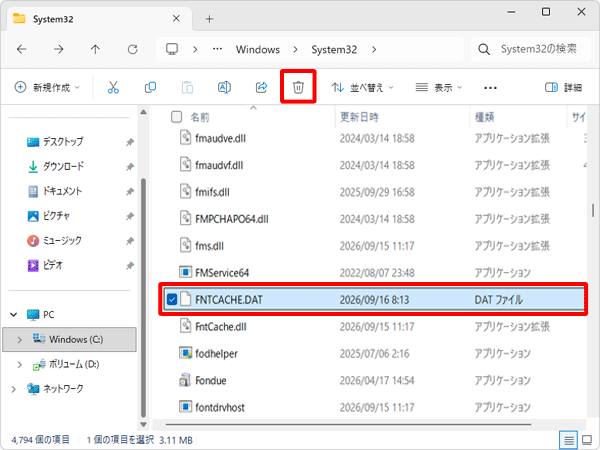Open デスクトップ in the sidebar
600x450 pixels.
click(63, 142)
